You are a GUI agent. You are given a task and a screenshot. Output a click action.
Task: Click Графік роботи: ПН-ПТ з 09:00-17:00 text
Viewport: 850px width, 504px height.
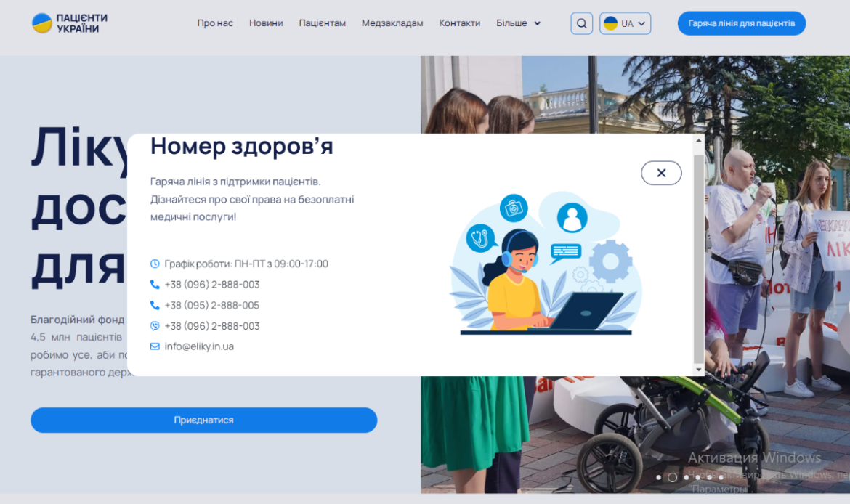246,264
